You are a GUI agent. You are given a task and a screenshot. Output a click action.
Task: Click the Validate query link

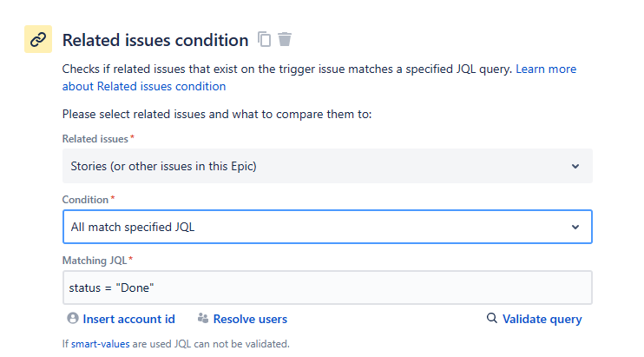coord(542,319)
